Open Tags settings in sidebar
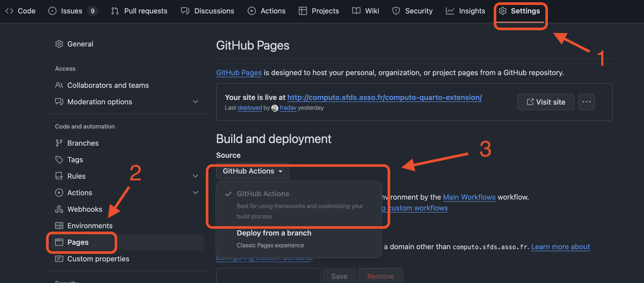The height and width of the screenshot is (283, 644). [x=127, y=160]
